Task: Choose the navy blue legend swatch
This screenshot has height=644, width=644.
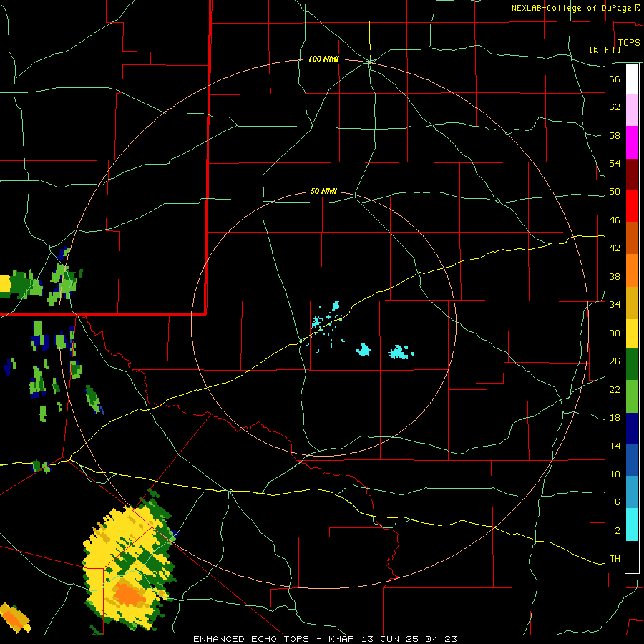Action: point(632,429)
